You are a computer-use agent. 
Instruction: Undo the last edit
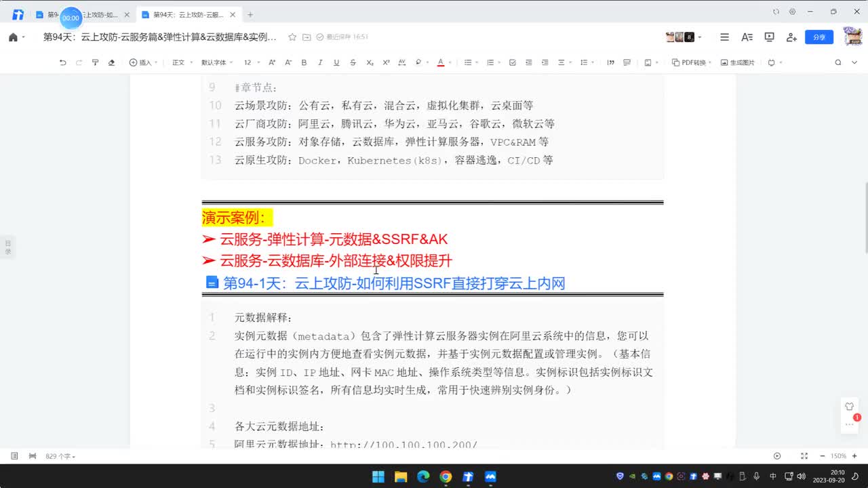[x=62, y=62]
